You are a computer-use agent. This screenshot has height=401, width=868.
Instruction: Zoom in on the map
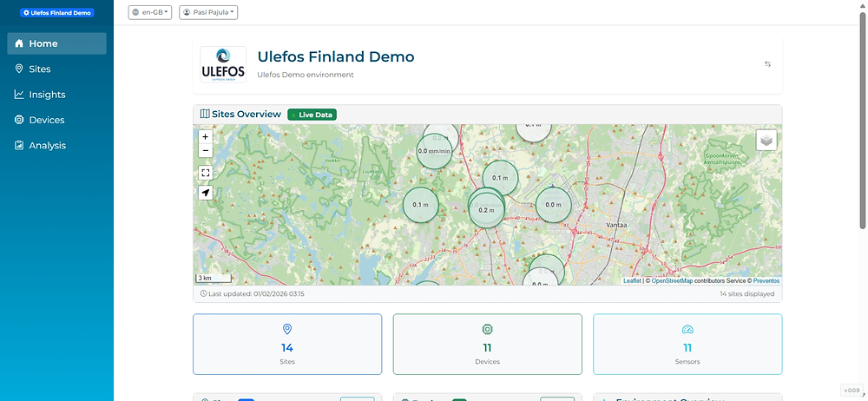[x=206, y=136]
